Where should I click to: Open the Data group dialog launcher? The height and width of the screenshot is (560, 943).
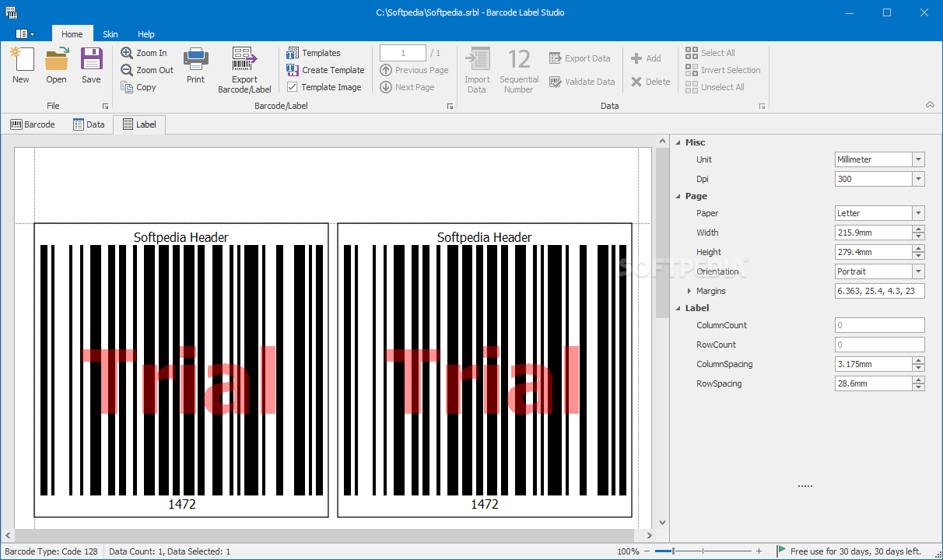762,106
